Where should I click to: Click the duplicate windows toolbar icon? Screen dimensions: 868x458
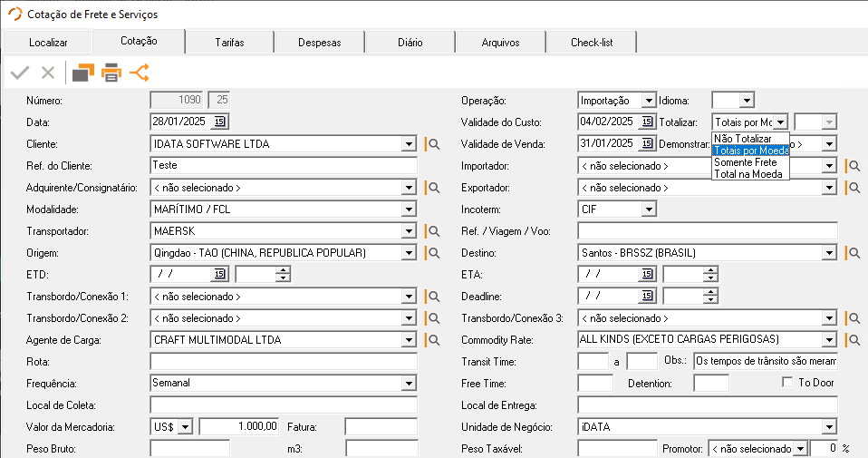point(83,73)
